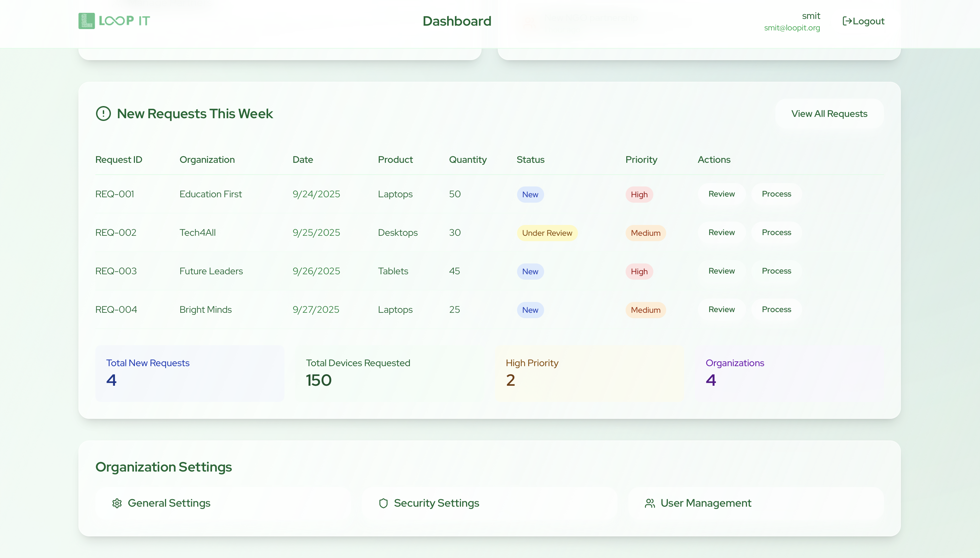Select the High Priority summary card

pyautogui.click(x=589, y=373)
